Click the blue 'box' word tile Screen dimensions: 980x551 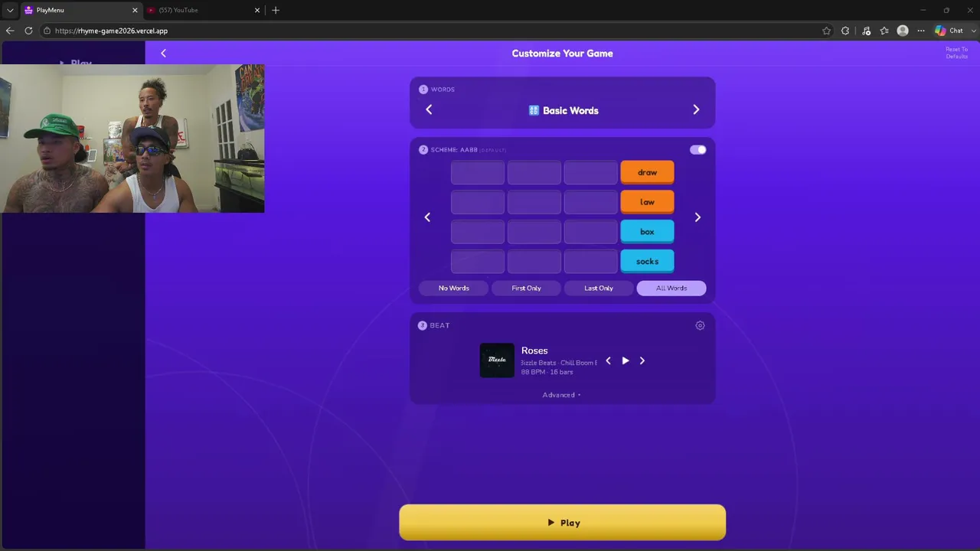click(x=647, y=232)
